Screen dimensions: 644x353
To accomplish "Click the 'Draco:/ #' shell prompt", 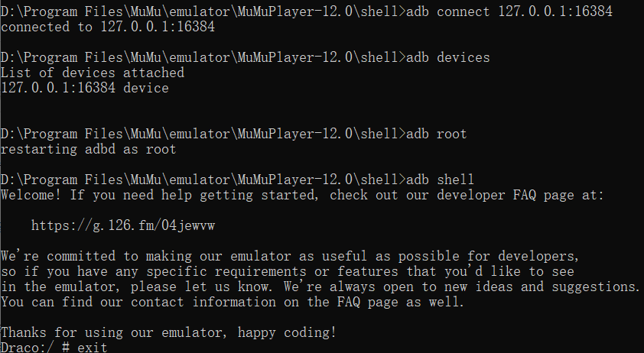I will coord(35,347).
